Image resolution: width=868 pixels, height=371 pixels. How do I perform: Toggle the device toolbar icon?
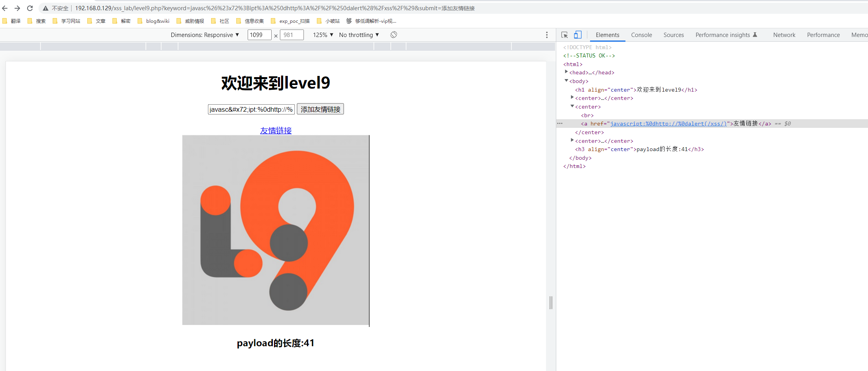coord(577,35)
